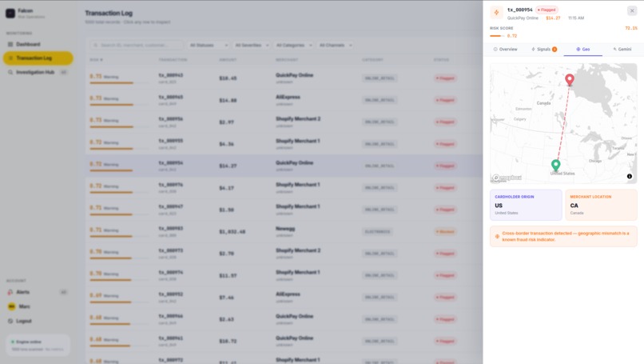Click the map info icon
Screen dimensions: 644x364
(x=629, y=176)
